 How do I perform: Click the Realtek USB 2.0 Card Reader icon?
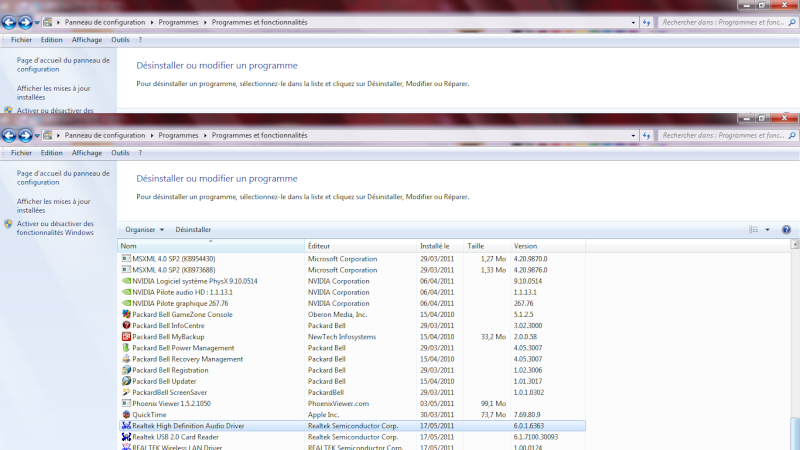[126, 437]
